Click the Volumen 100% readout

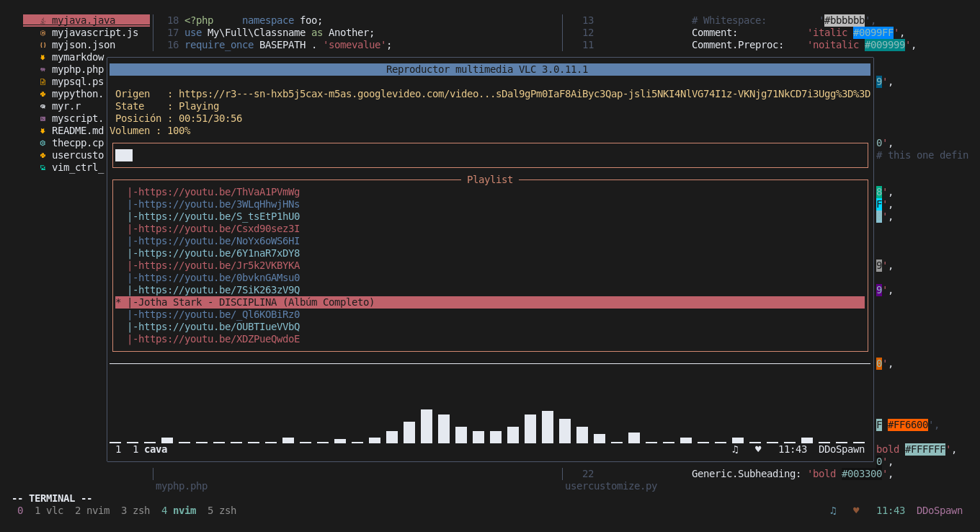coord(150,130)
